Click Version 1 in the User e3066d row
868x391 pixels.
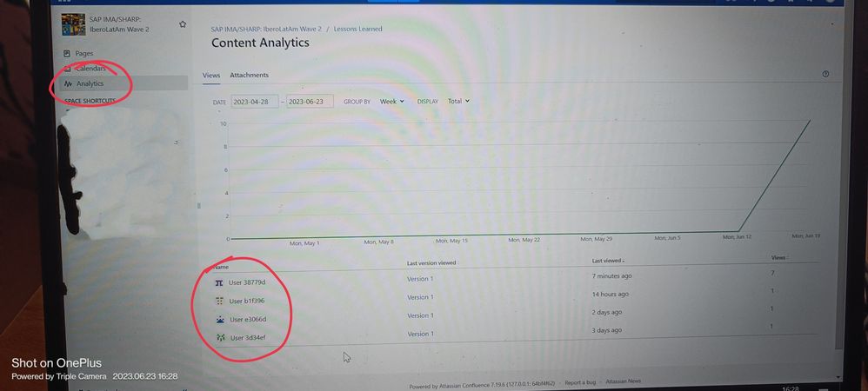coord(420,315)
